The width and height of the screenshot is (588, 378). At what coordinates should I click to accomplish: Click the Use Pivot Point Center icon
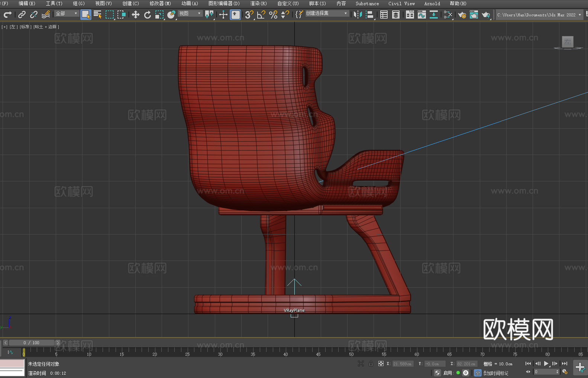pos(209,14)
